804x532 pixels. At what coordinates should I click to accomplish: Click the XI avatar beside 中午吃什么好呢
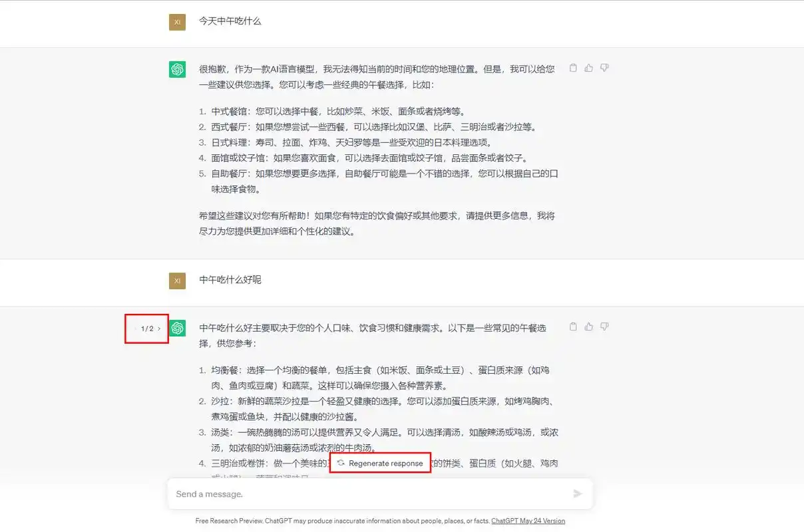[x=177, y=280]
